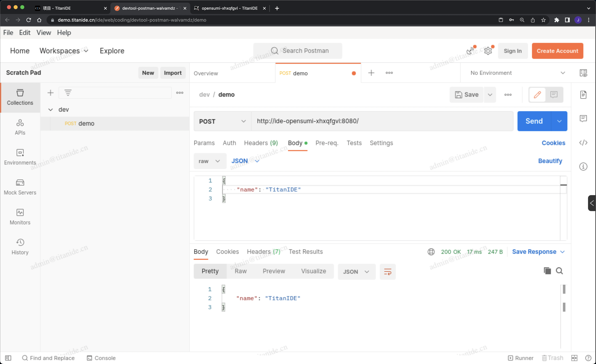Click the network globe icon in the response
Viewport: 596px width, 364px height.
431,252
